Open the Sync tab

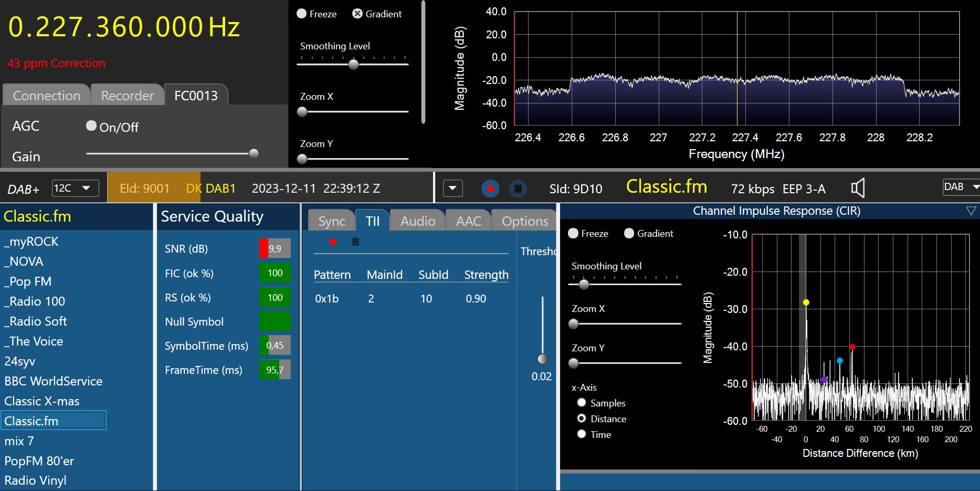coord(332,221)
